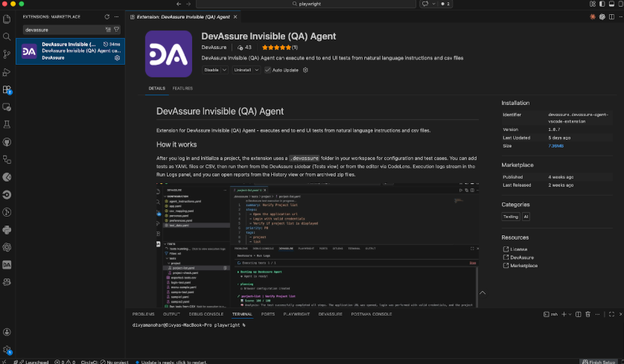Click Update is ready restart status item
This screenshot has height=364, width=624.
click(x=171, y=362)
